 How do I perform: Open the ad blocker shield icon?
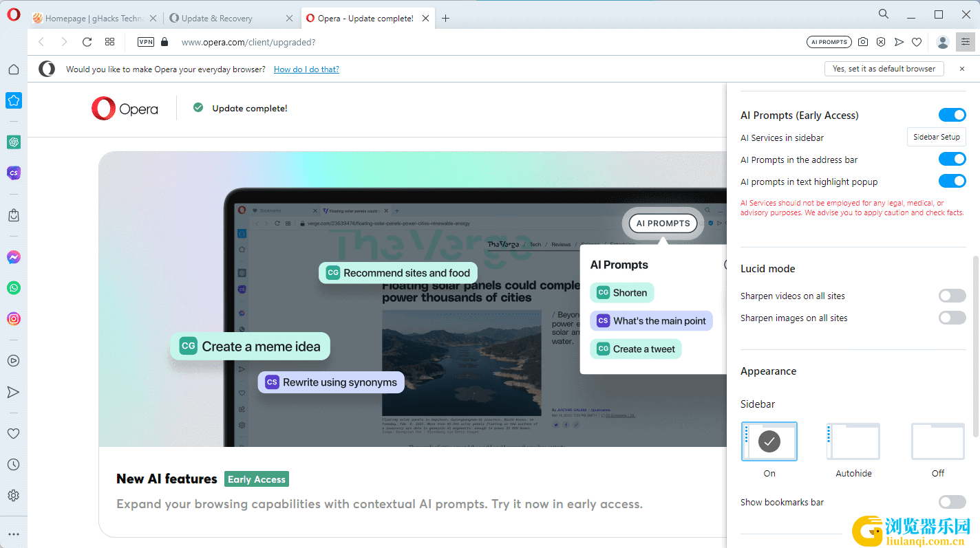click(x=881, y=42)
